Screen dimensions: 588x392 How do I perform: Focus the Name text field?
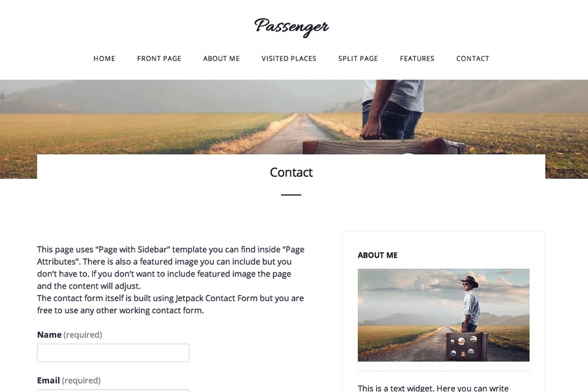pos(113,353)
